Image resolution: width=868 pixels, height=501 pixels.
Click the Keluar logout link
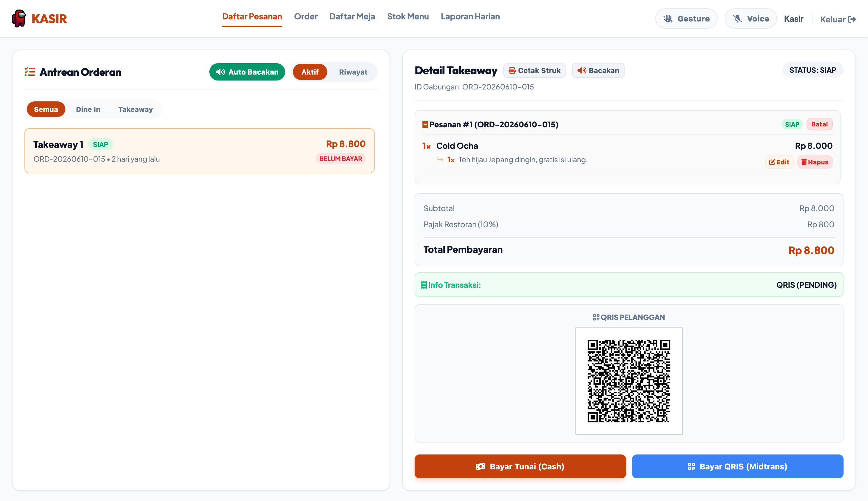click(838, 19)
